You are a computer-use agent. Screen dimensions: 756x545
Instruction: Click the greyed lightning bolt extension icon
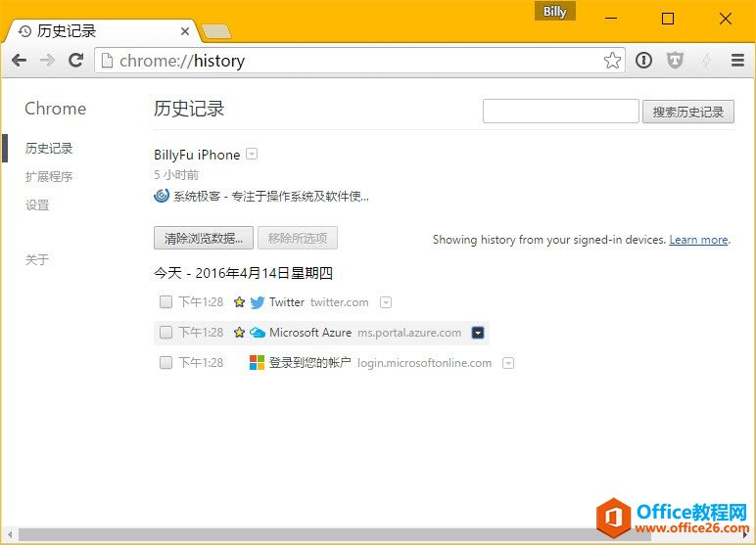click(x=706, y=61)
